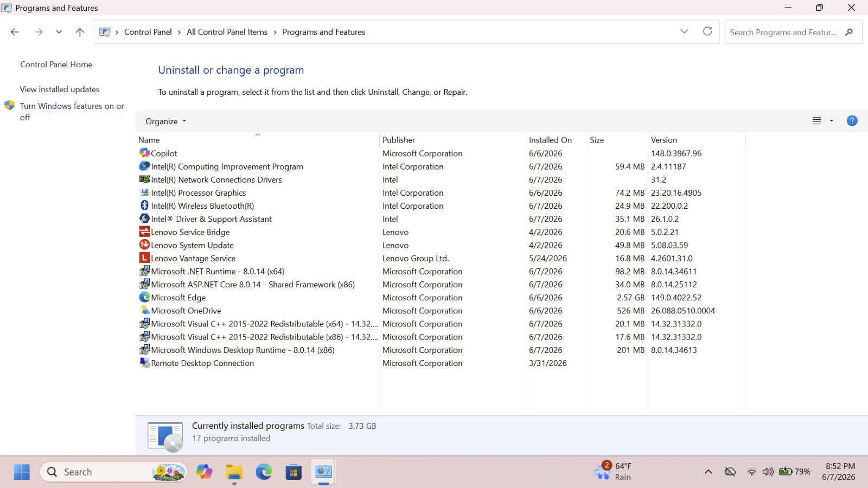
Task: Expand the chevron after All Control Panel Items
Action: click(275, 32)
